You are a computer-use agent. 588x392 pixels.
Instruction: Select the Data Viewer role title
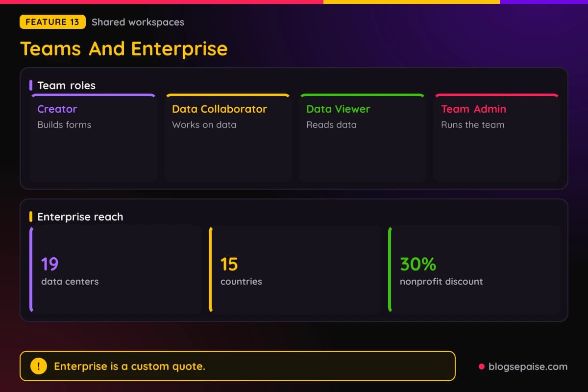click(338, 109)
